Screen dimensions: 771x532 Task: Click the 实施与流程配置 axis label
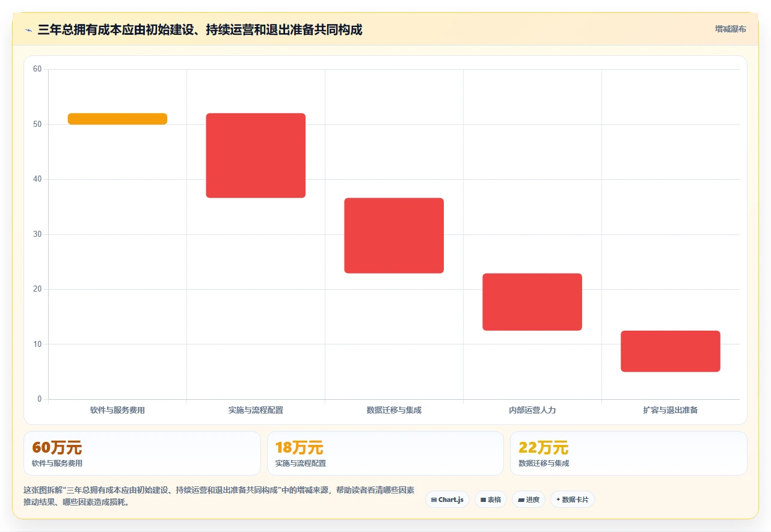256,410
